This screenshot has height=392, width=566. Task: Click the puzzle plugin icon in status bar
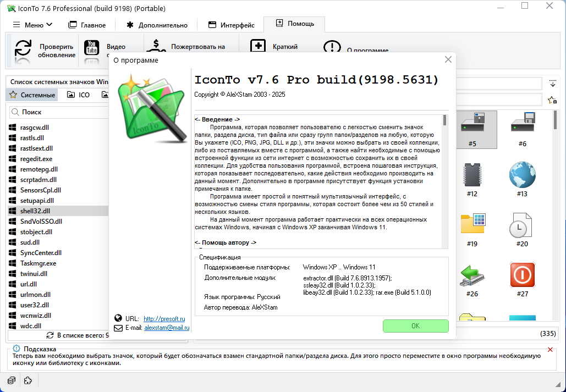(x=28, y=380)
